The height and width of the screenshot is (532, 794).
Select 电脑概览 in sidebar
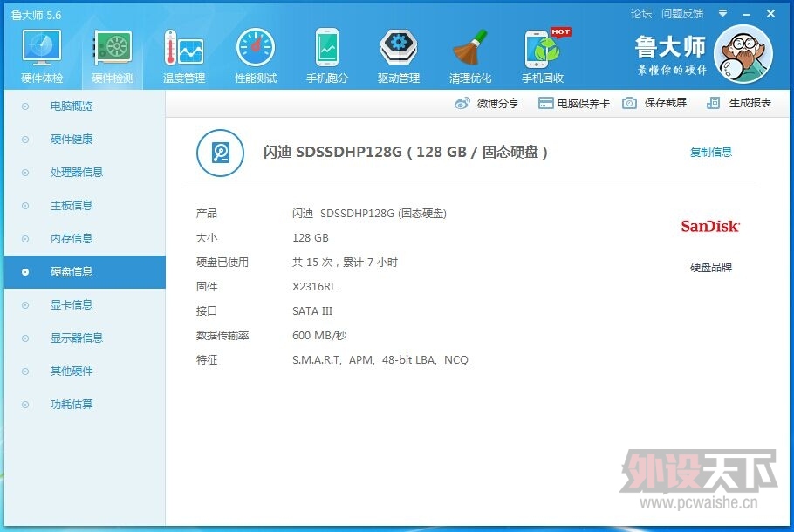85,106
